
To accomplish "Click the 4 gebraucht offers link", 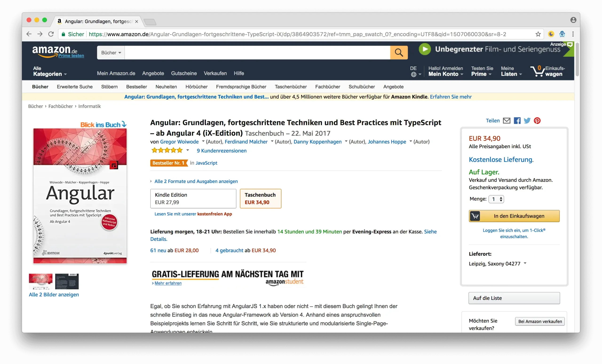I will coord(229,250).
